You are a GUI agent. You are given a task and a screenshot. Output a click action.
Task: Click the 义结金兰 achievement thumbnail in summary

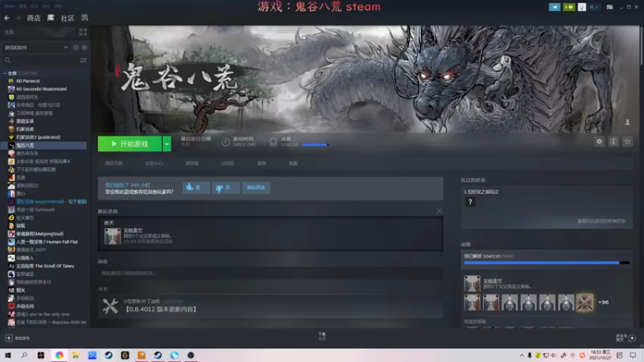pyautogui.click(x=113, y=237)
